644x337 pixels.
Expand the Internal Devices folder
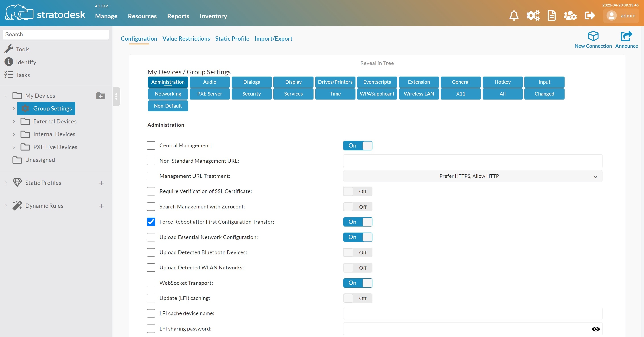(14, 134)
